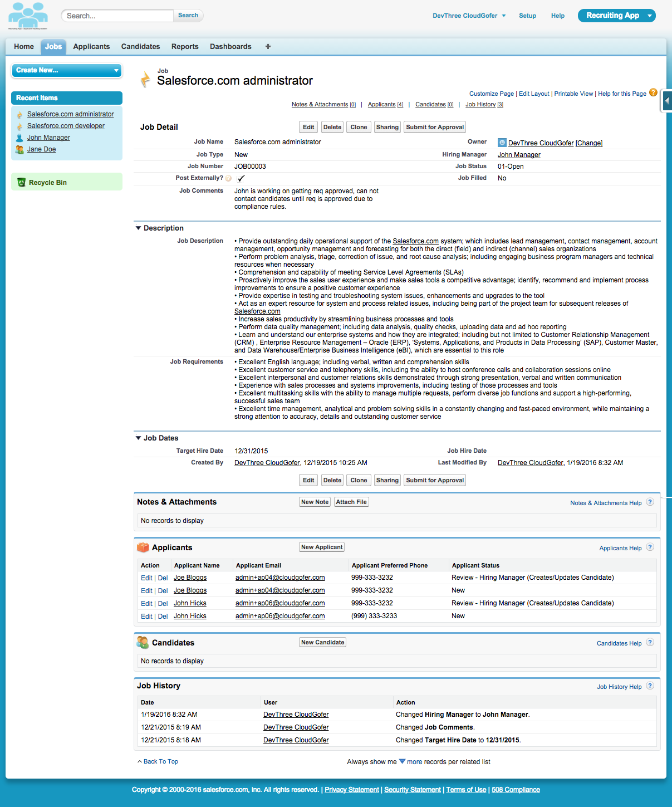Open the Recruiting App menu dropdown

point(649,16)
